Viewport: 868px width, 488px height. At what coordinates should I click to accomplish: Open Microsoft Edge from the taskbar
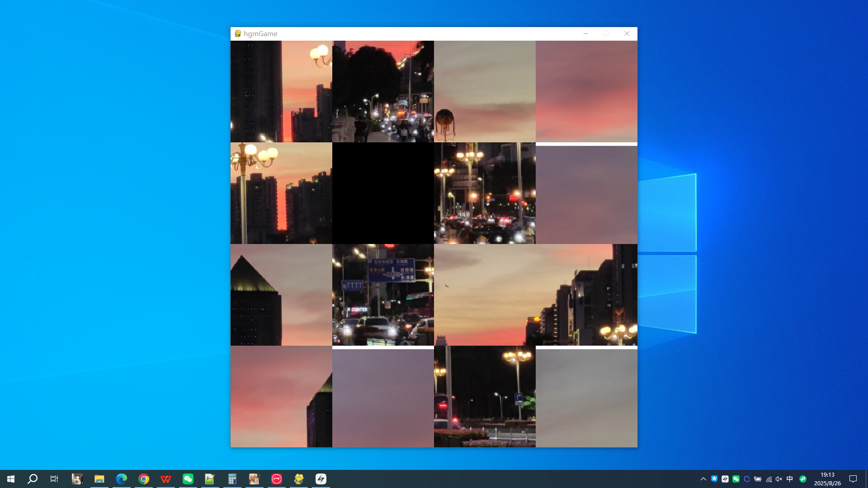pyautogui.click(x=122, y=479)
